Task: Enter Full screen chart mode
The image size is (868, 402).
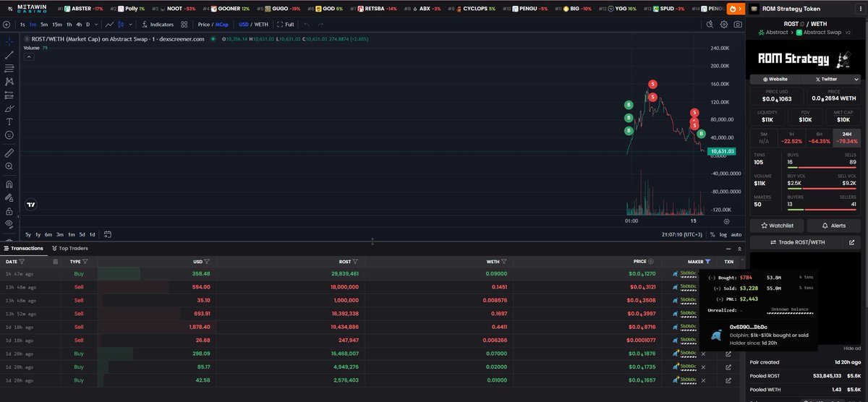Action: 286,25
